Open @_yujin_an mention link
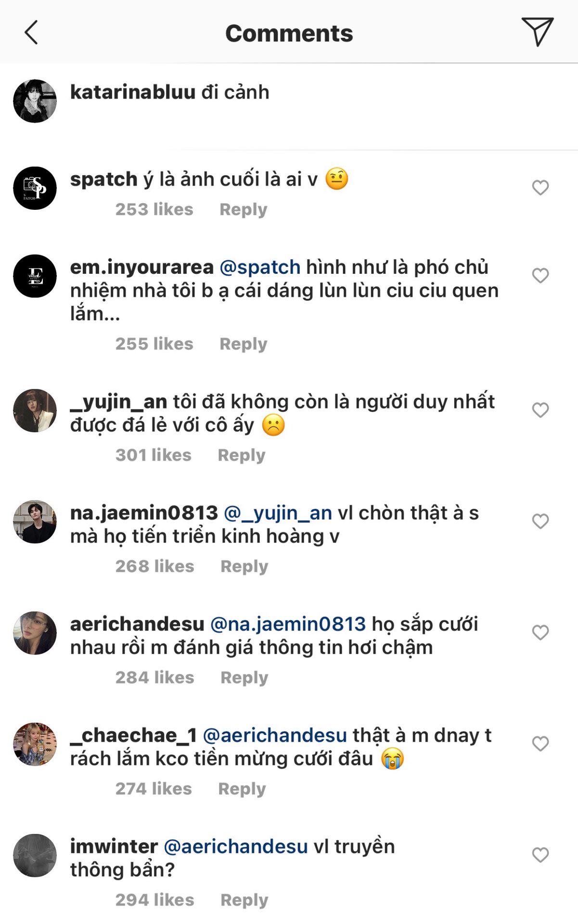 (x=278, y=513)
